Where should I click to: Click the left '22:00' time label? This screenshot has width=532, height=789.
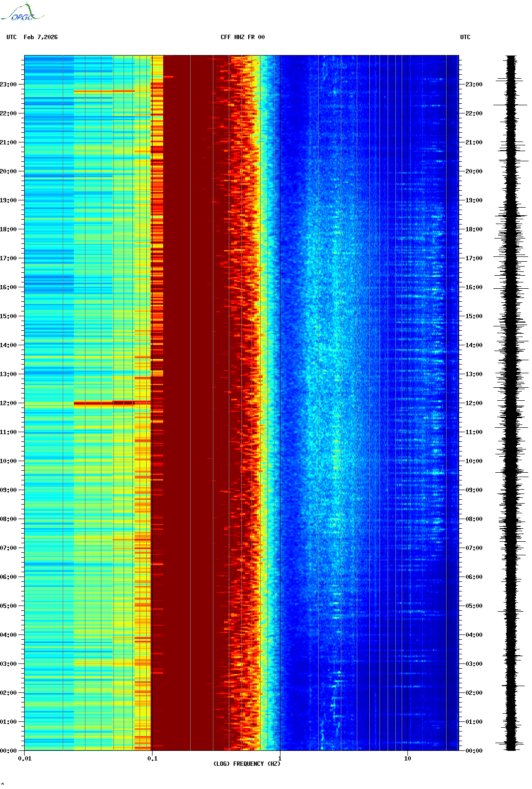[8, 113]
